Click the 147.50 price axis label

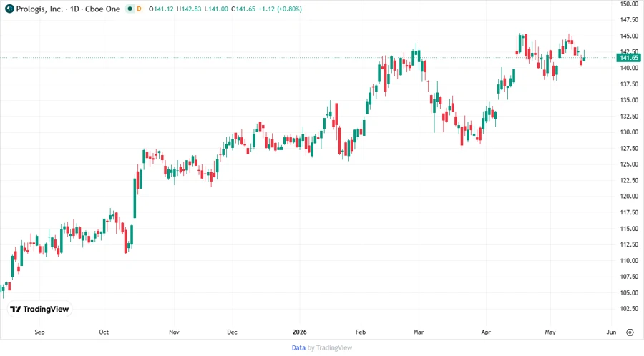pos(629,20)
